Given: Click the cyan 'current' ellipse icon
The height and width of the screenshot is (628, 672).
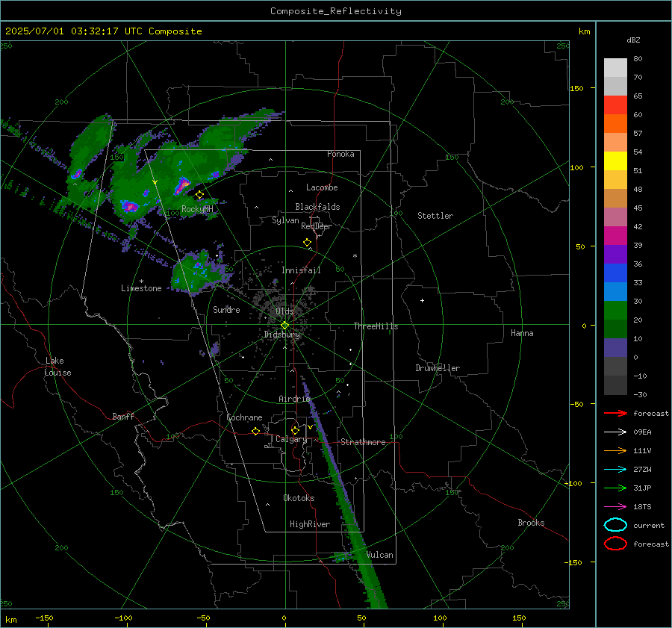Looking at the screenshot, I should coord(615,525).
